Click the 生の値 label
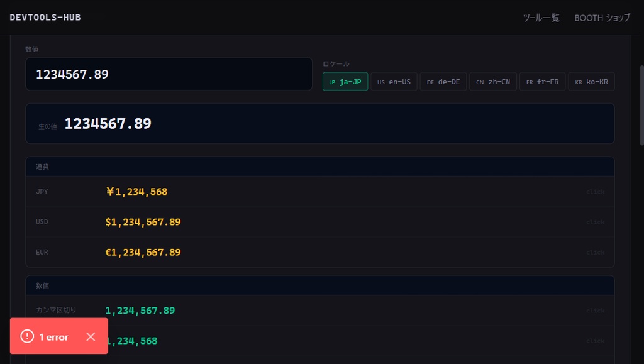This screenshot has height=364, width=644. pyautogui.click(x=48, y=126)
